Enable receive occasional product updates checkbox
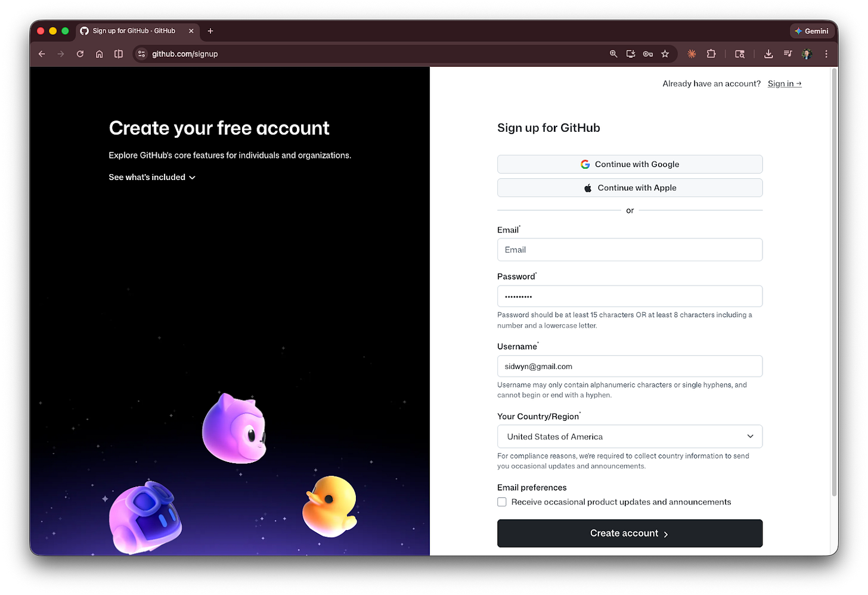The image size is (868, 595). (502, 502)
